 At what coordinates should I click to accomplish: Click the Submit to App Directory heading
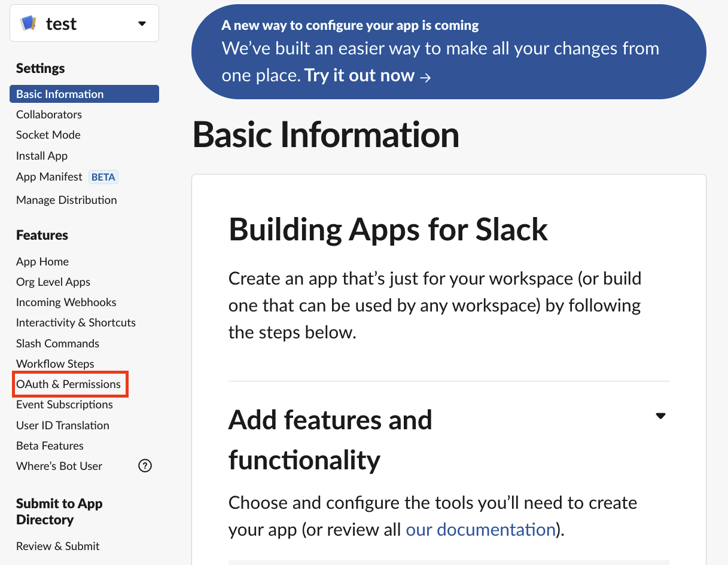[59, 511]
